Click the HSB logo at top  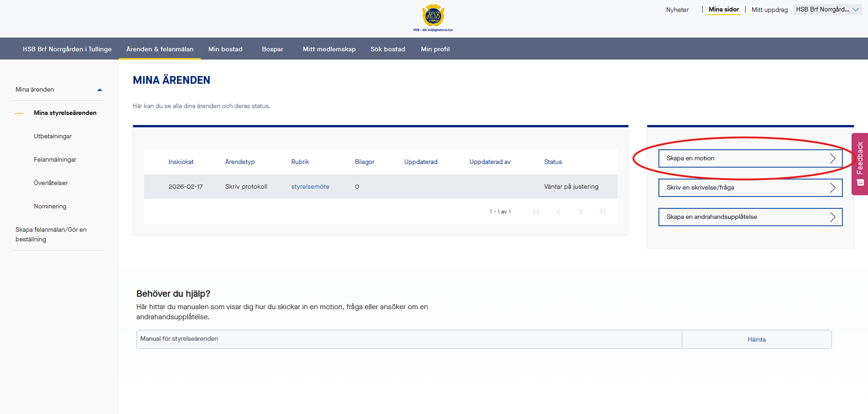(433, 17)
